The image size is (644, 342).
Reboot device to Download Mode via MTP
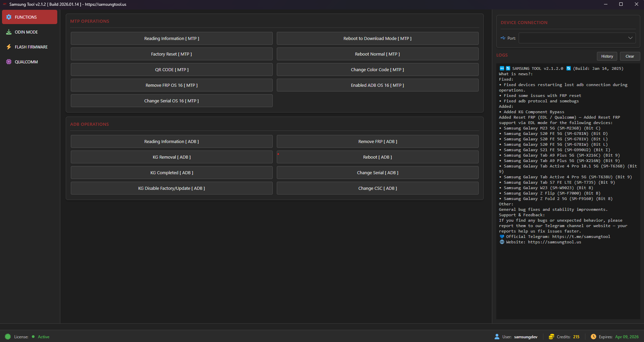click(377, 38)
